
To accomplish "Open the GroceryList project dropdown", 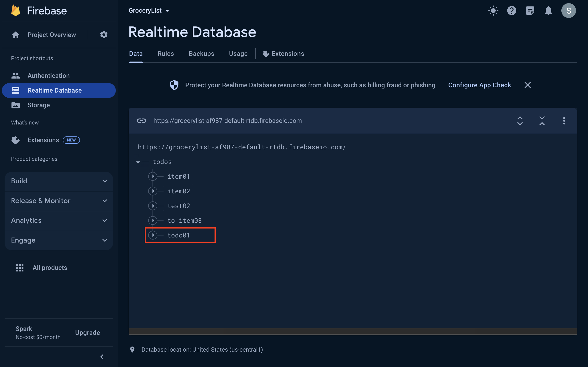I will (x=149, y=11).
